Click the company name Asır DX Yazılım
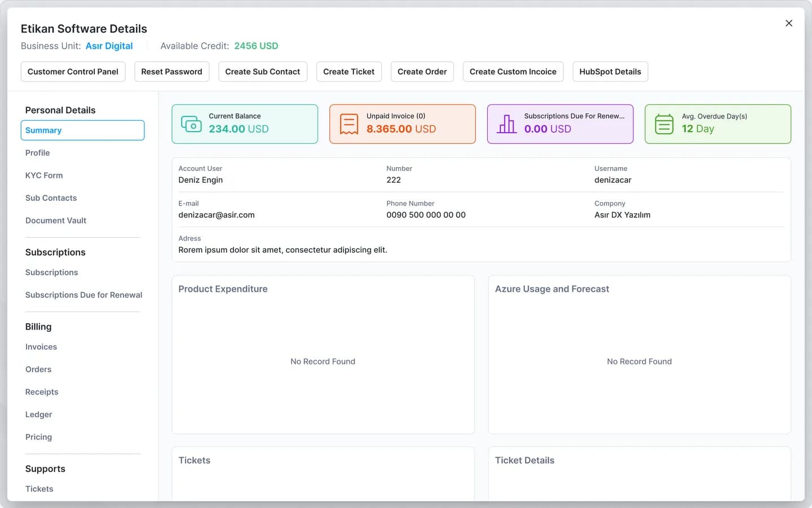The height and width of the screenshot is (508, 812). [623, 215]
